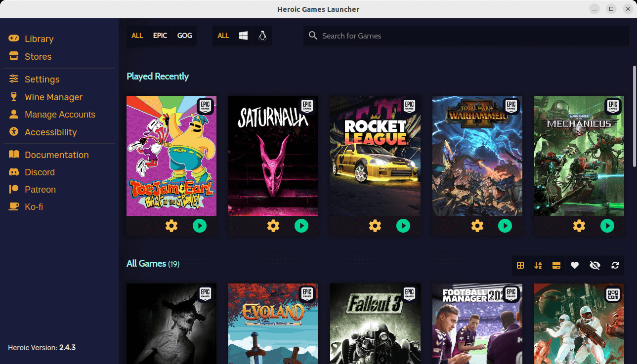
Task: Open Rocket League game cover
Action: [x=375, y=156]
